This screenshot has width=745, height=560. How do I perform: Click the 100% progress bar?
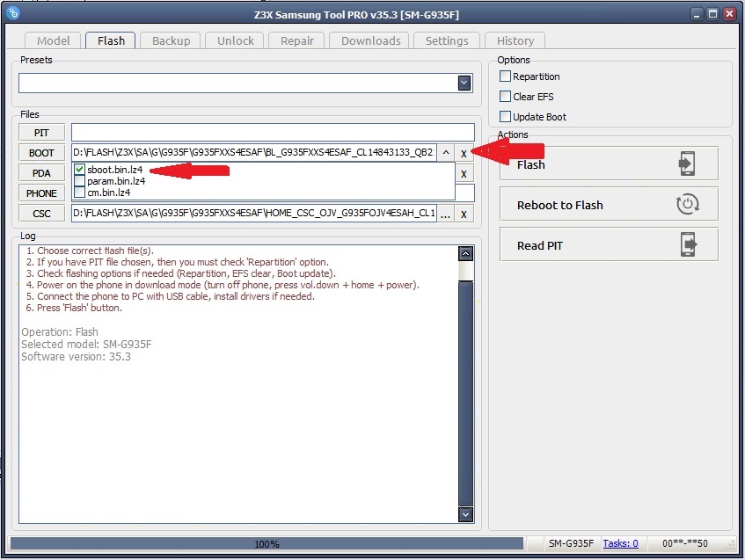click(267, 544)
